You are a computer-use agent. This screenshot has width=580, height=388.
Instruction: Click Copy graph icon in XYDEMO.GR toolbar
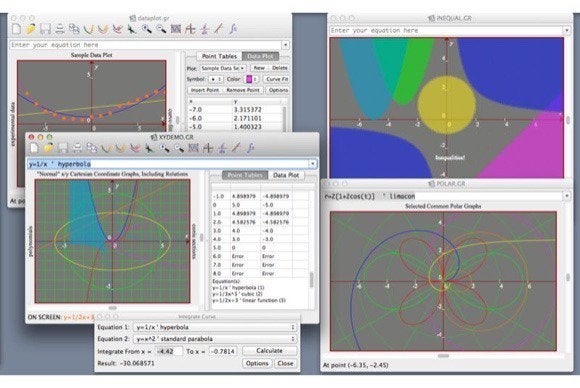click(x=92, y=148)
